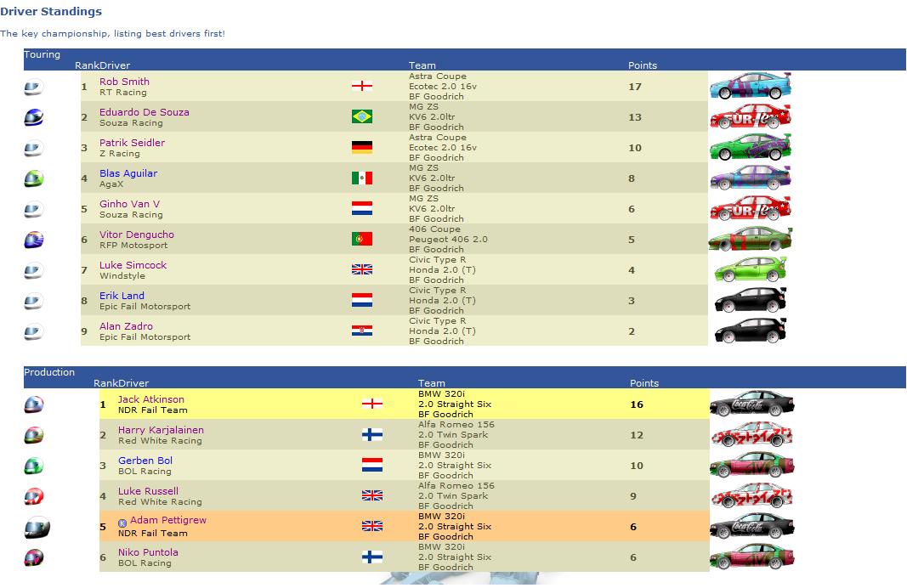Click the small K badge before Adam Pettigrew
907x588 pixels.
(122, 523)
